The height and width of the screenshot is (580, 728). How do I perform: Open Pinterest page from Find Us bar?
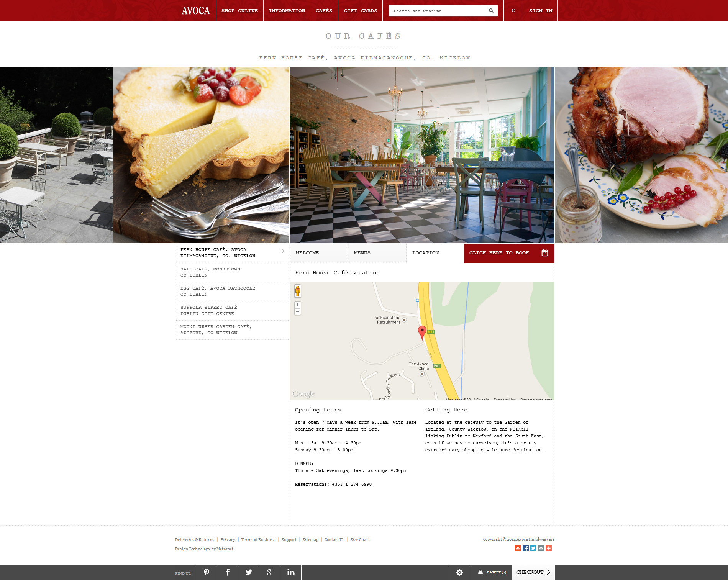(x=207, y=572)
